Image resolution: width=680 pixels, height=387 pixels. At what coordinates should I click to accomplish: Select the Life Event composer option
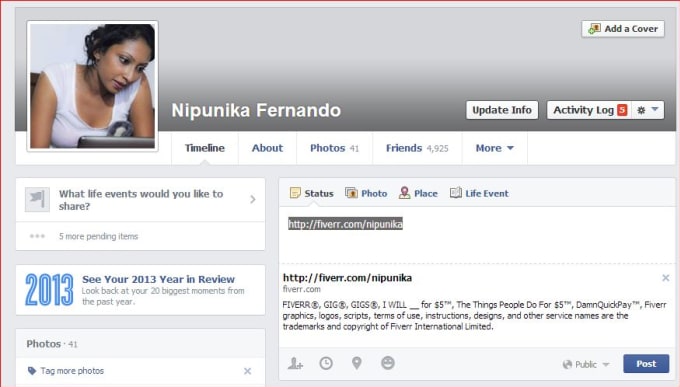point(479,193)
